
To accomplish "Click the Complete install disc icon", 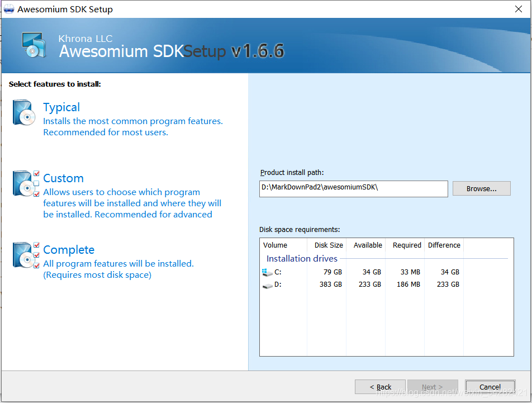I will click(x=26, y=255).
